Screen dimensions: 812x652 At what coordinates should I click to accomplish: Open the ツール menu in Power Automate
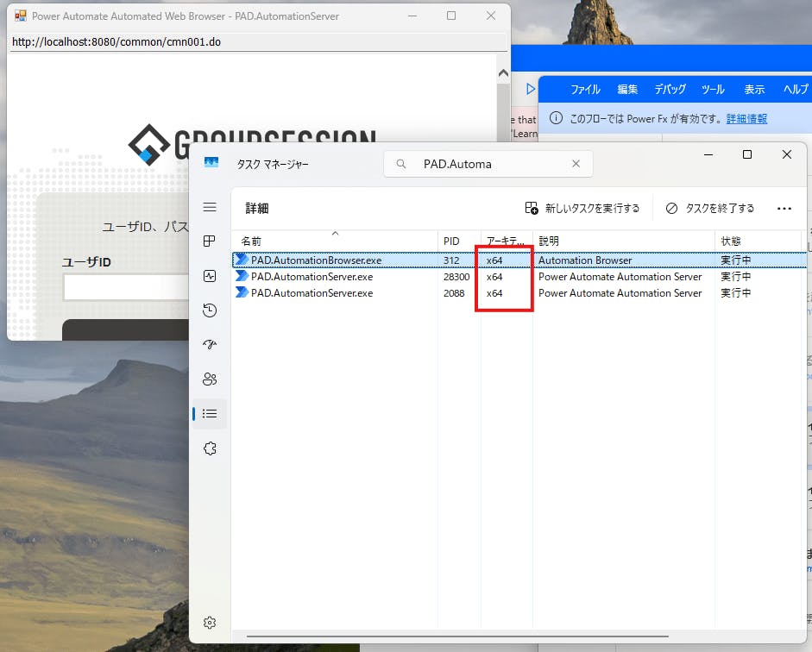point(713,90)
